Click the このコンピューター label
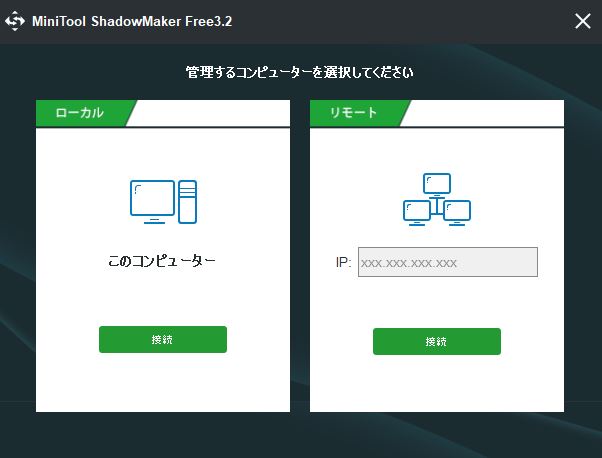This screenshot has width=602, height=458. pos(162,261)
